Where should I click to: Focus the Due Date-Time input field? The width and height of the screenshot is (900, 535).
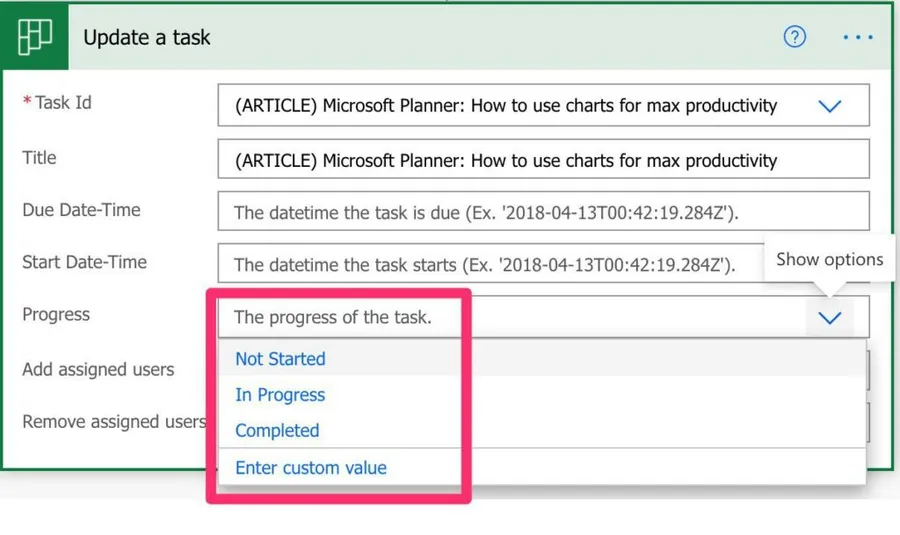coord(542,212)
